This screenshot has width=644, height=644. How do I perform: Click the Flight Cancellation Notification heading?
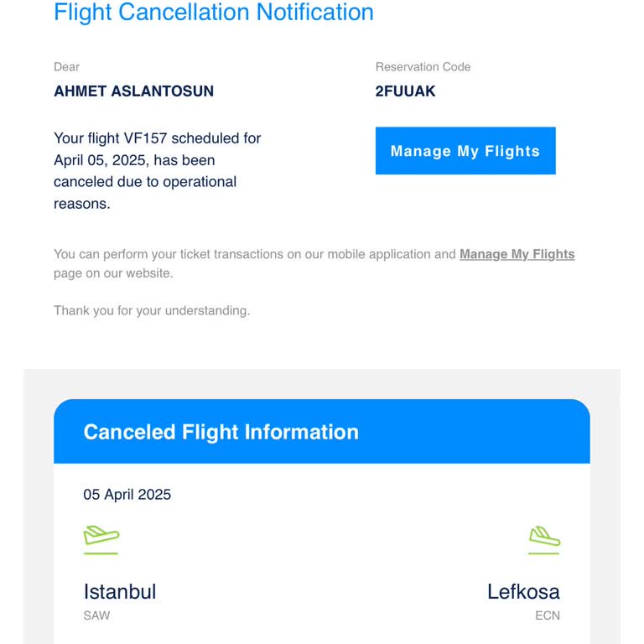[x=213, y=13]
